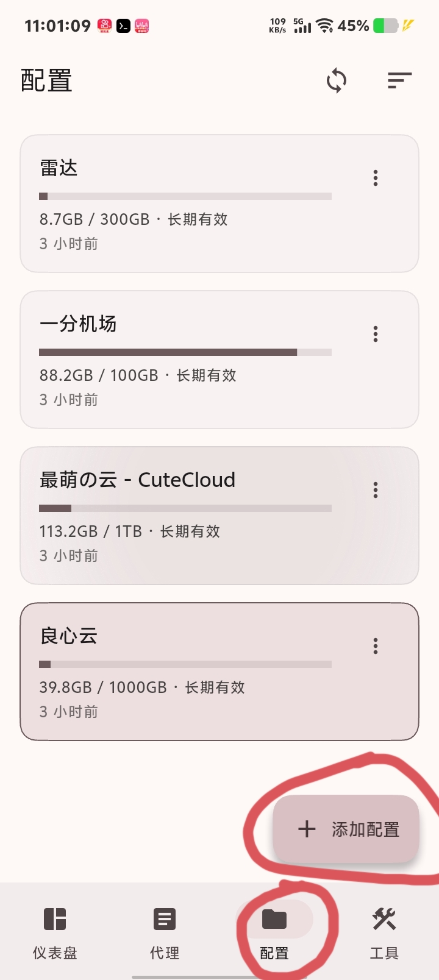Tap the terminal app icon in status bar
Screen dimensions: 439x980
click(123, 26)
